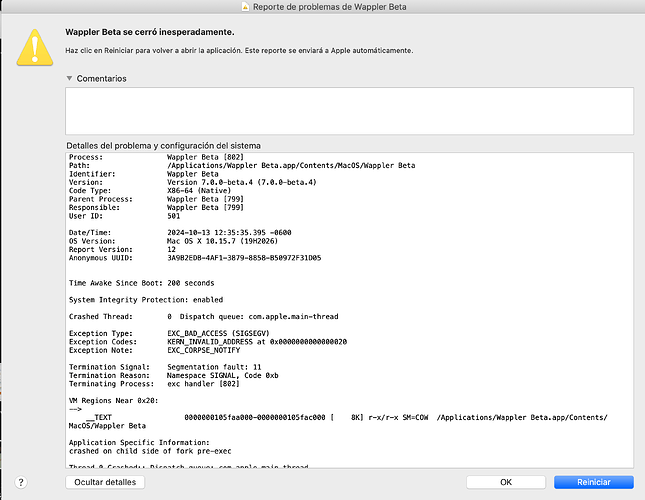Collapse the Comentarios disclosure triangle
This screenshot has width=645, height=500.
[x=70, y=78]
